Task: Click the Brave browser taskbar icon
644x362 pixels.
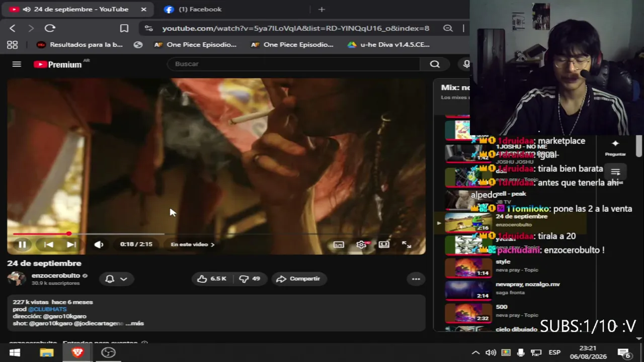Action: point(77,352)
